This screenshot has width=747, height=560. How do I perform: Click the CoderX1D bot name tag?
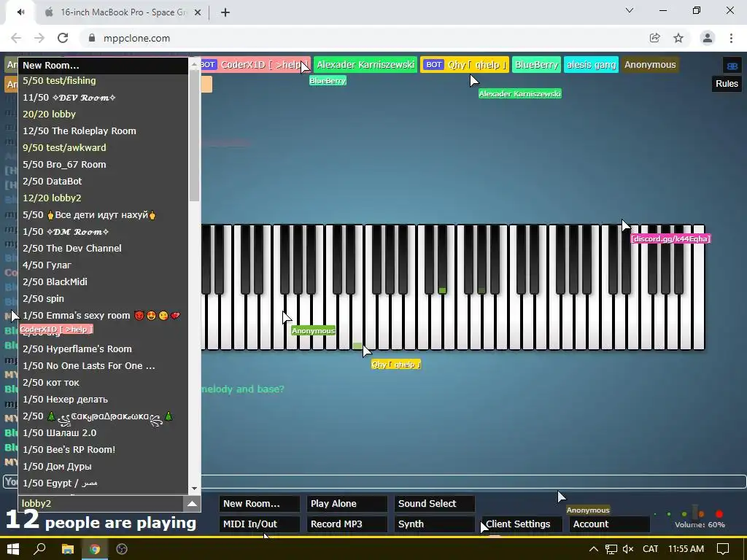(x=256, y=65)
